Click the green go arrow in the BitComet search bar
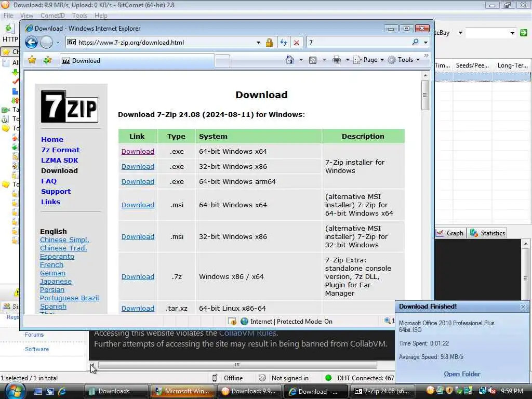Viewport: 532px width, 399px height. coord(524,33)
